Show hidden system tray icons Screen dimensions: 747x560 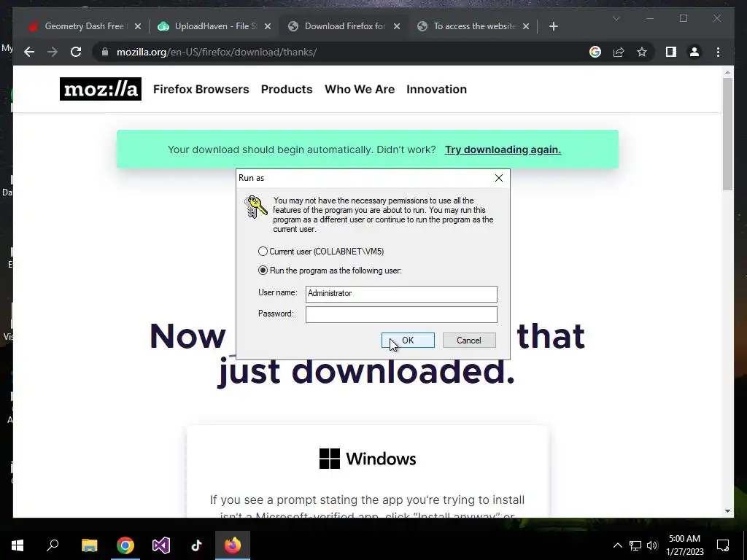click(x=617, y=545)
